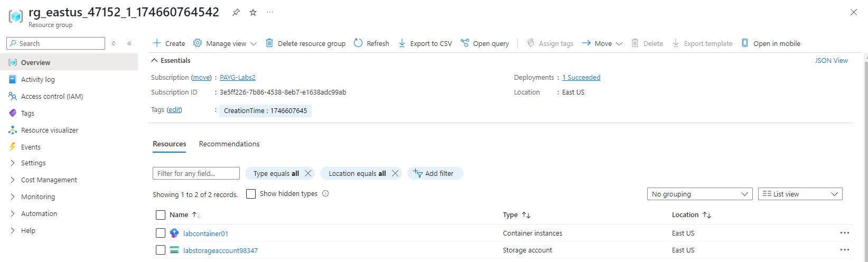Click Create in the toolbar
Image resolution: width=868 pixels, height=262 pixels.
[169, 43]
